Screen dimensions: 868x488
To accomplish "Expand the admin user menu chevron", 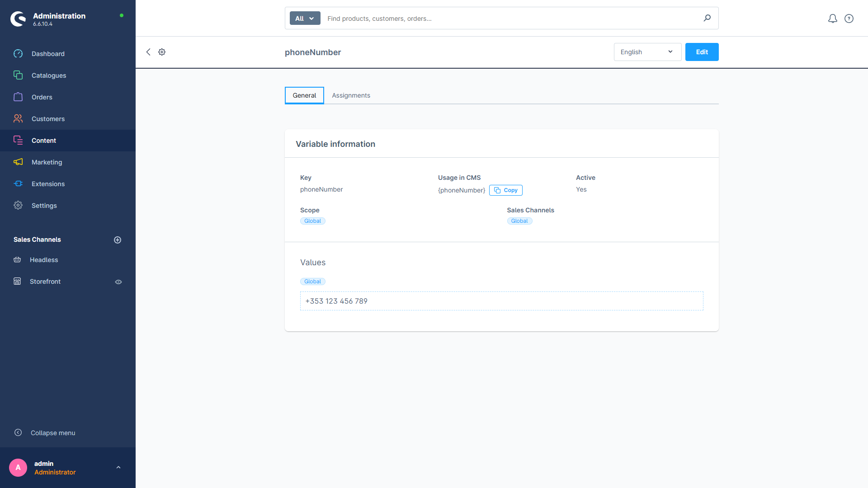I will pos(118,468).
